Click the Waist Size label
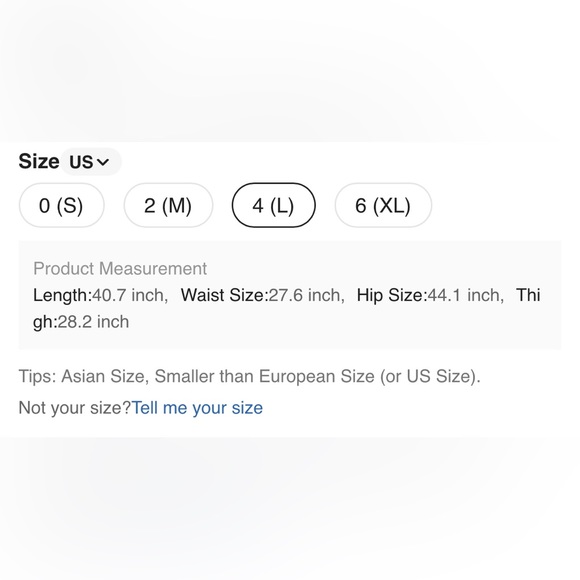The width and height of the screenshot is (580, 580). [224, 295]
